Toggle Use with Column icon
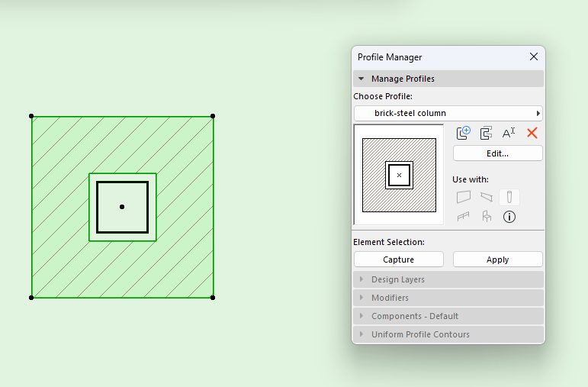Image resolution: width=588 pixels, height=387 pixels. click(x=509, y=197)
